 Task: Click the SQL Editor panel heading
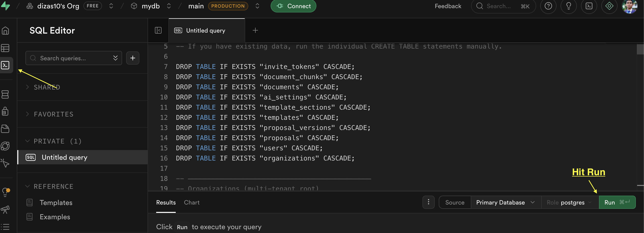(52, 31)
